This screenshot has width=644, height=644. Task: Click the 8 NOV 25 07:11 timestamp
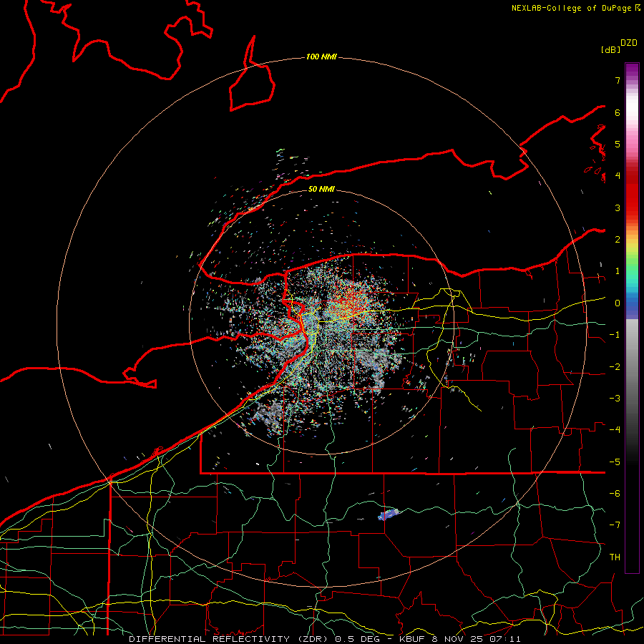pyautogui.click(x=477, y=639)
